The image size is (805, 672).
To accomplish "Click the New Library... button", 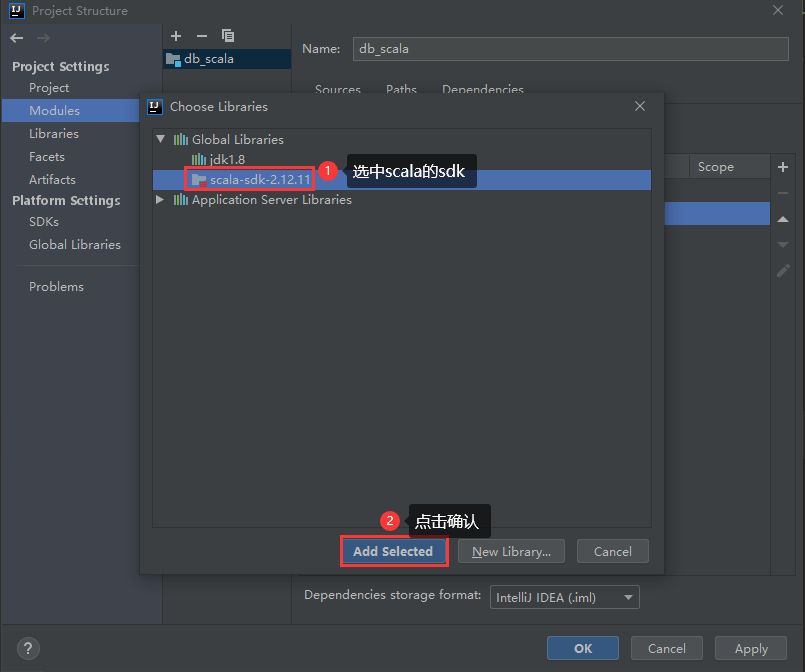I will [511, 551].
